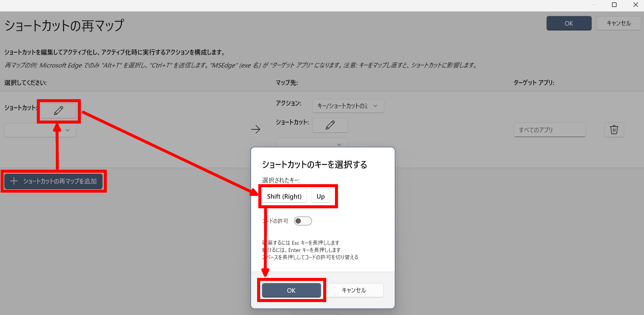Screen dimensions: 644x315
Task: Close the window with the X icon
Action: [x=636, y=5]
